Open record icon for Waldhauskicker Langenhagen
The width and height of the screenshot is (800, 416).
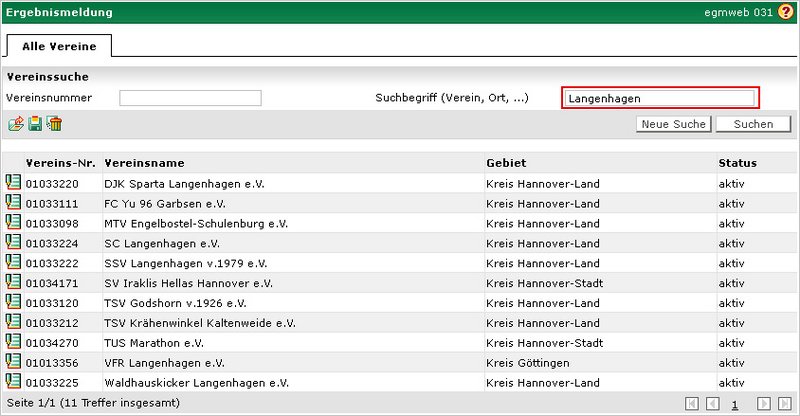coord(13,381)
